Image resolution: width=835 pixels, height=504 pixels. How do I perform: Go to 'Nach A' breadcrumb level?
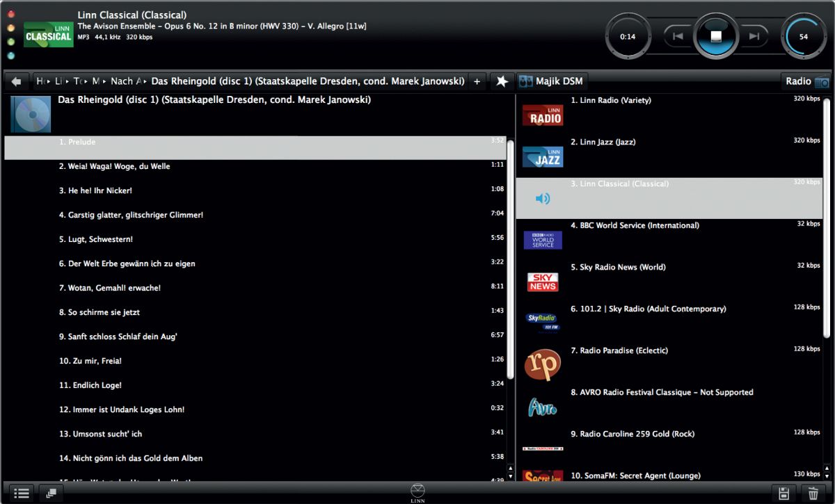pos(125,81)
